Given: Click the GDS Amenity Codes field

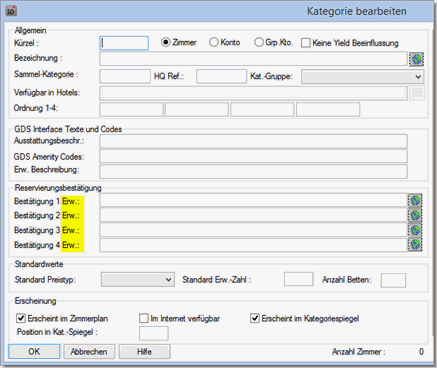Looking at the screenshot, I should click(253, 156).
